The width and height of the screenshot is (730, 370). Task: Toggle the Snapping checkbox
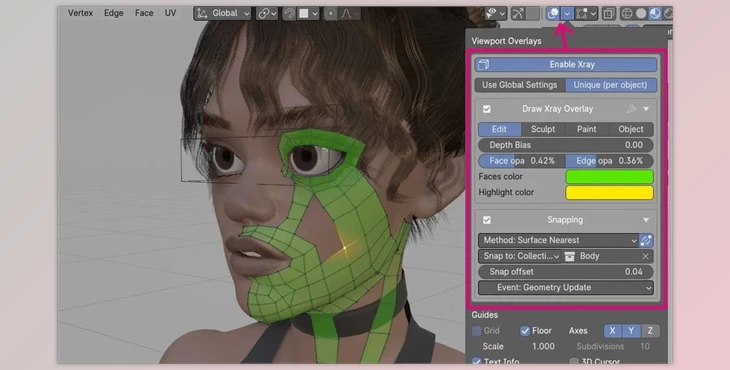point(487,220)
